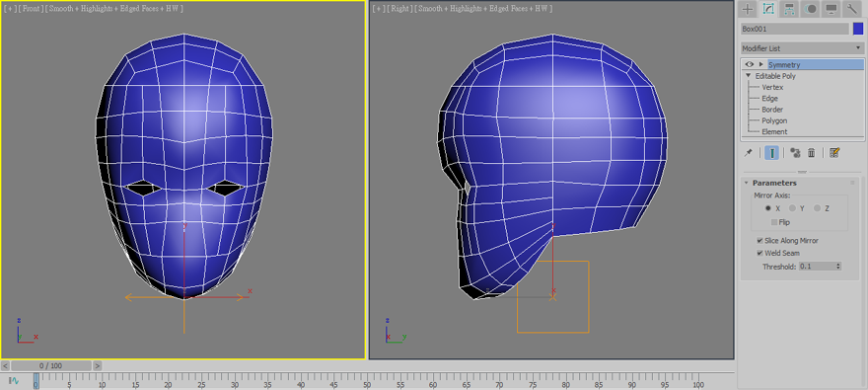Image resolution: width=868 pixels, height=390 pixels.
Task: Click Make Unique modifier icon
Action: pyautogui.click(x=795, y=153)
